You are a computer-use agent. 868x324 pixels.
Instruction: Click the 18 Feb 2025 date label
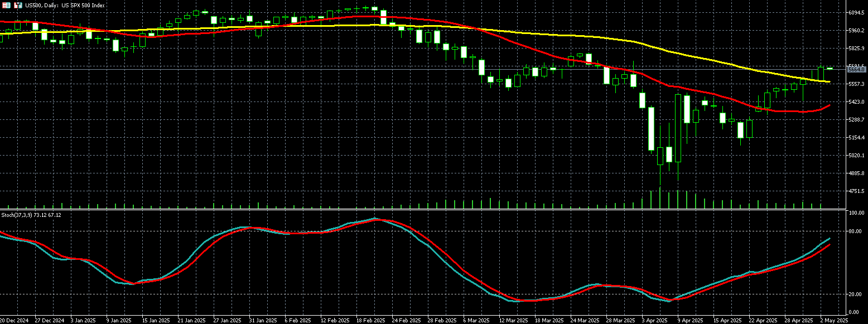coord(370,321)
